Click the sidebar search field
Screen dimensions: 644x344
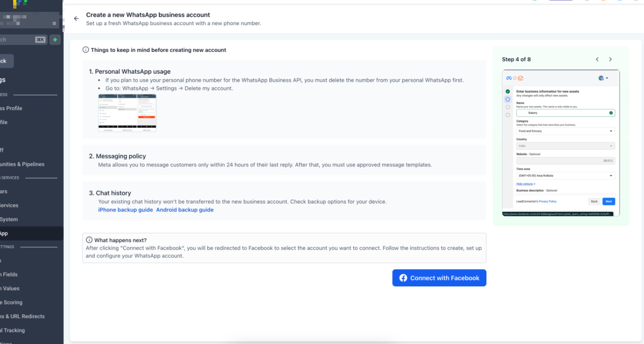[x=23, y=40]
